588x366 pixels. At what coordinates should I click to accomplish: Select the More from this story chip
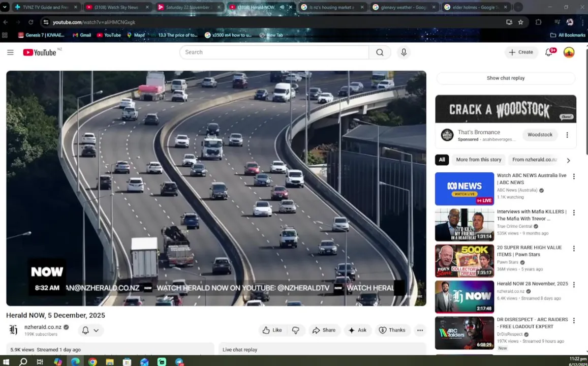click(x=479, y=160)
